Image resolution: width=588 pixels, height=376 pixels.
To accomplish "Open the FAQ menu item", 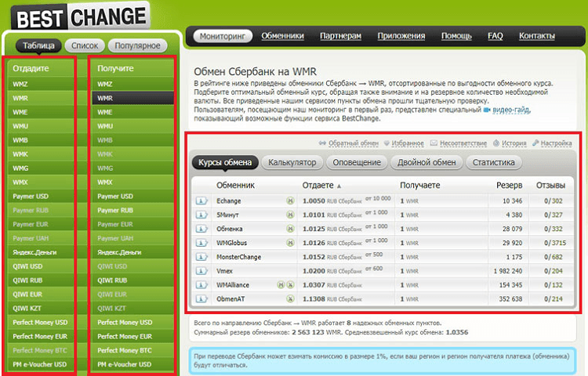I will point(495,36).
